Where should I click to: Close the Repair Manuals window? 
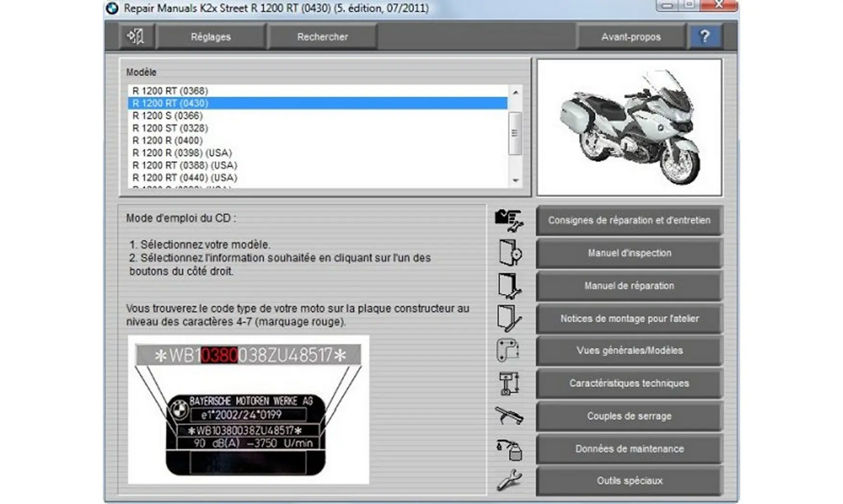click(719, 5)
